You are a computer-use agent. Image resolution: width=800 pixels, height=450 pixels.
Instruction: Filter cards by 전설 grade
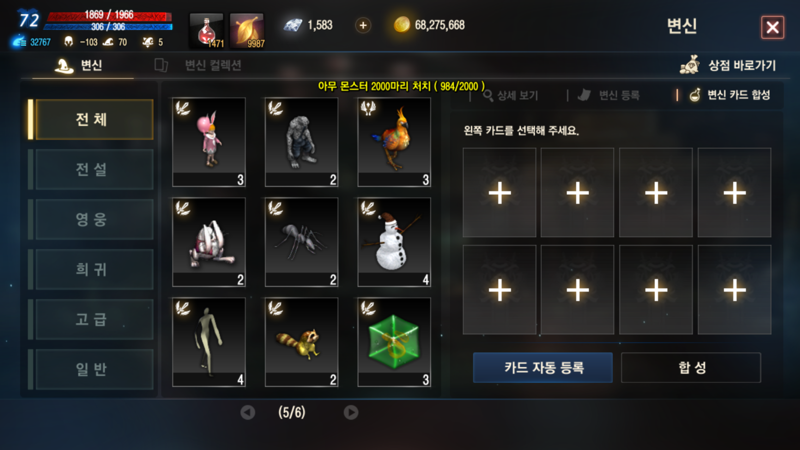click(94, 169)
